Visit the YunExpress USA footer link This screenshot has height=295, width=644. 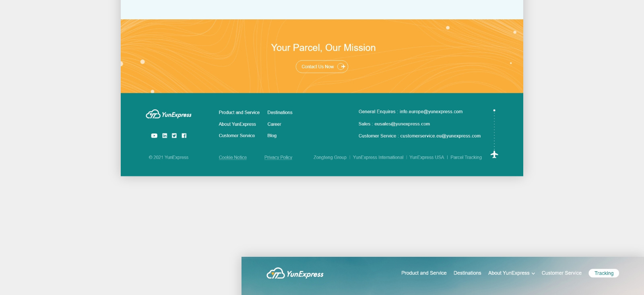coord(426,158)
